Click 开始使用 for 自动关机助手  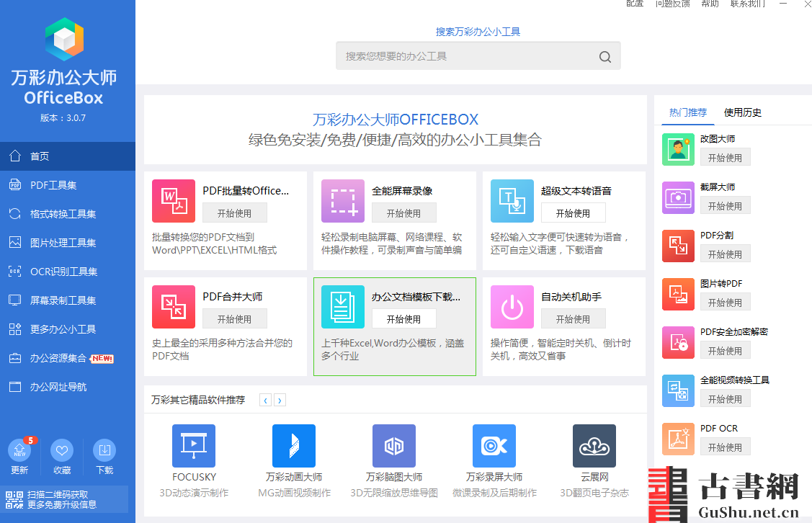574,319
